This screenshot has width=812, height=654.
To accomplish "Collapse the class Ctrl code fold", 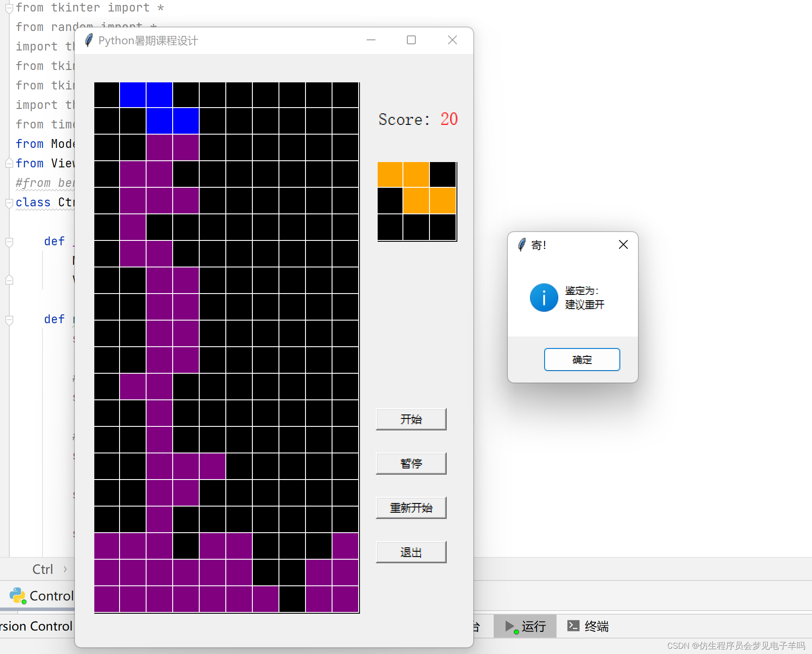I will (9, 203).
